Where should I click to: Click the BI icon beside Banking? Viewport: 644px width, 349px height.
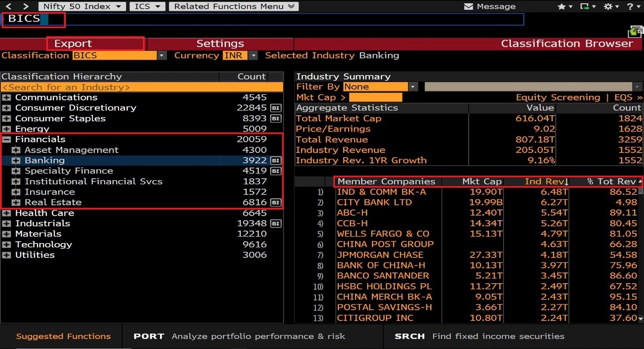pos(276,161)
